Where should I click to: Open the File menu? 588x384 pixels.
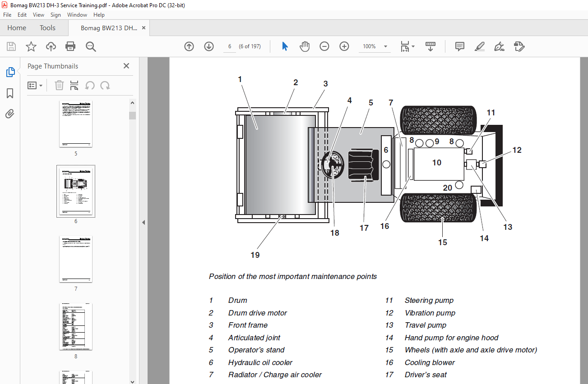tap(7, 15)
